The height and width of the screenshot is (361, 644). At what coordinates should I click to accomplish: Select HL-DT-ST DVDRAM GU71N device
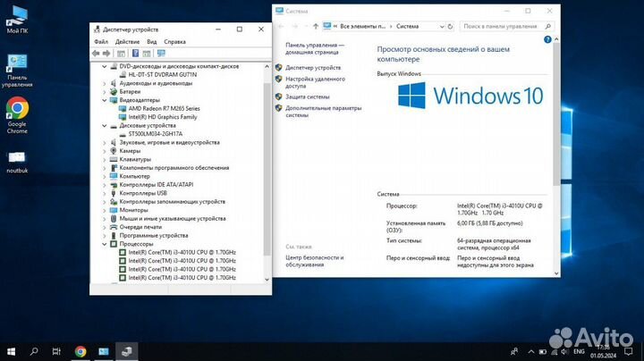162,75
